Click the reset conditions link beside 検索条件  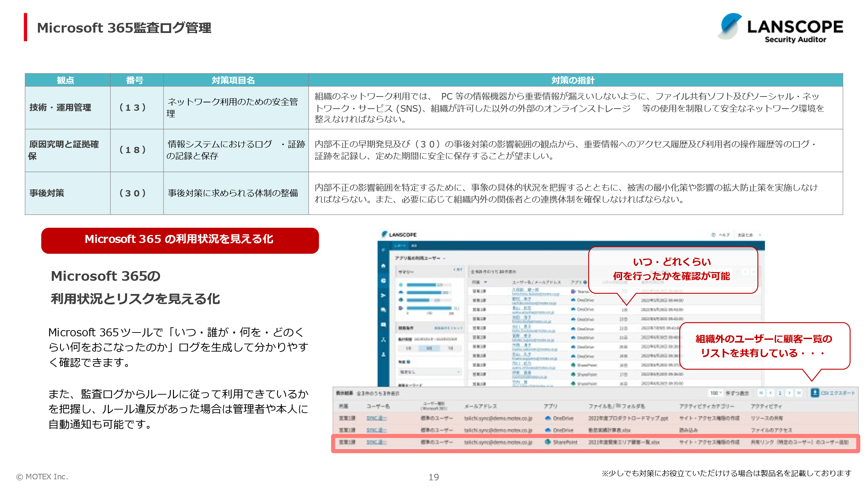pos(449,328)
